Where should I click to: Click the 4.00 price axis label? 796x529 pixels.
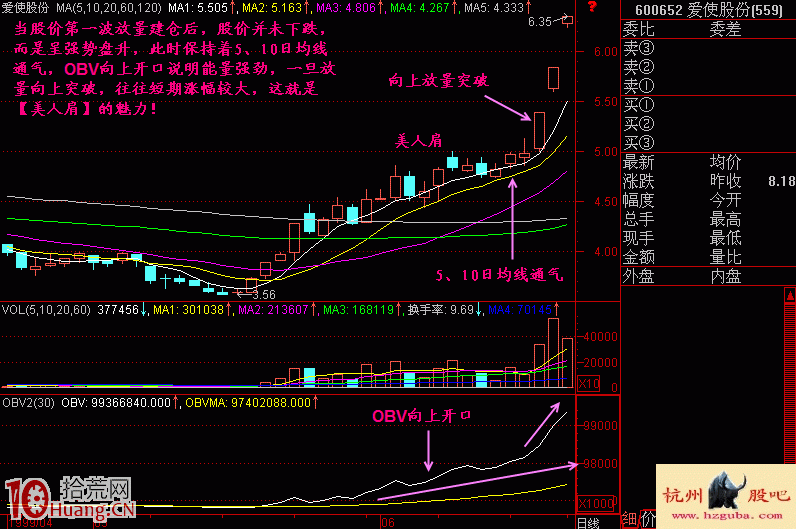(x=606, y=252)
